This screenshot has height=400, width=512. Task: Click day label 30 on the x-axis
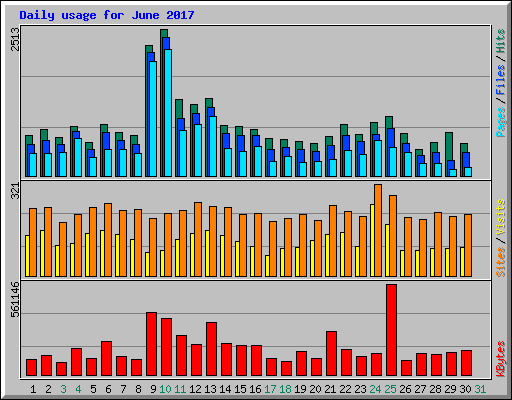[465, 389]
